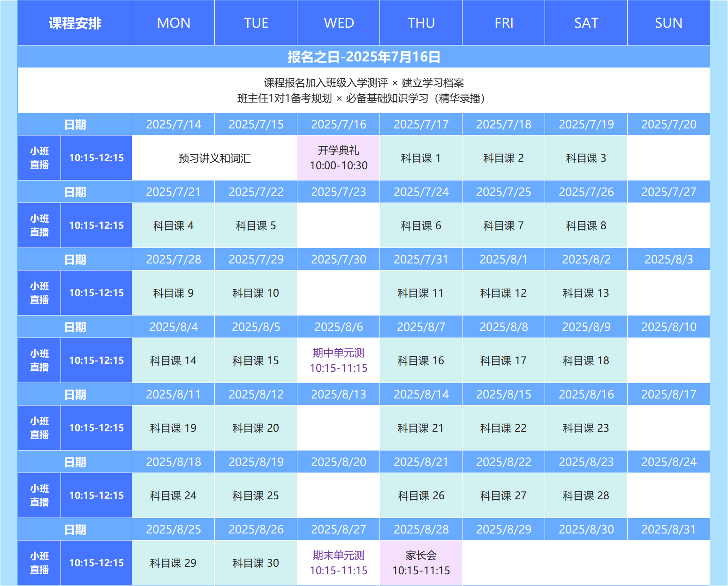Select the SUN column header

pos(668,23)
